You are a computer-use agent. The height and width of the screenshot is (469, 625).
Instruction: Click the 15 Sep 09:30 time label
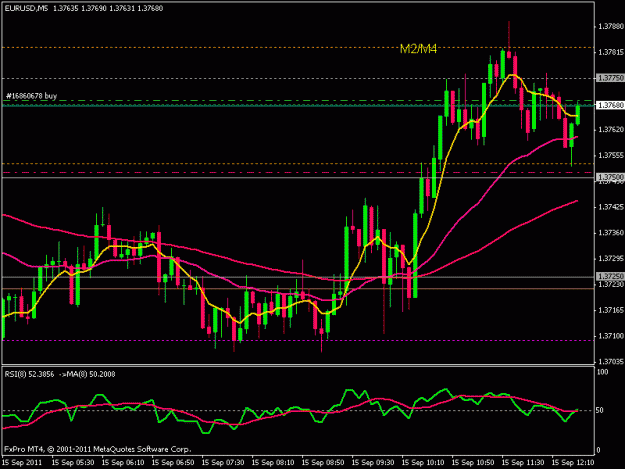click(x=373, y=463)
